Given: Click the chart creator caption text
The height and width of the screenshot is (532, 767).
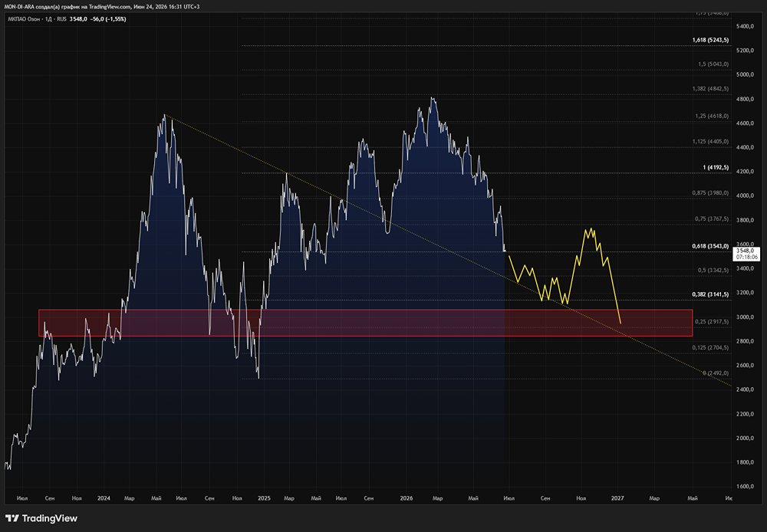Looking at the screenshot, I should [x=102, y=7].
